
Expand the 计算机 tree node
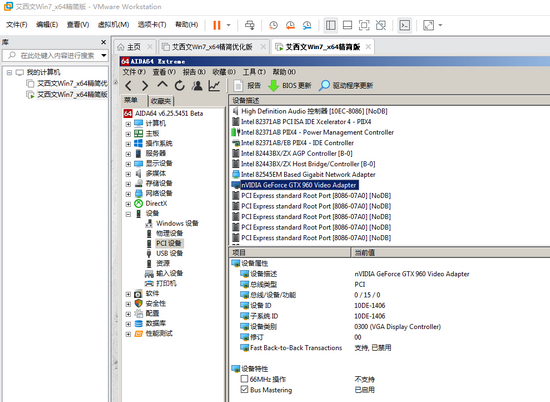(x=128, y=124)
